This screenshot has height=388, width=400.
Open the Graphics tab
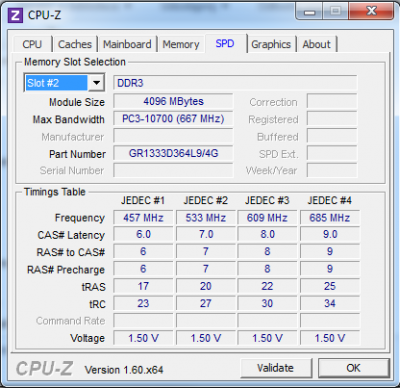click(x=271, y=44)
